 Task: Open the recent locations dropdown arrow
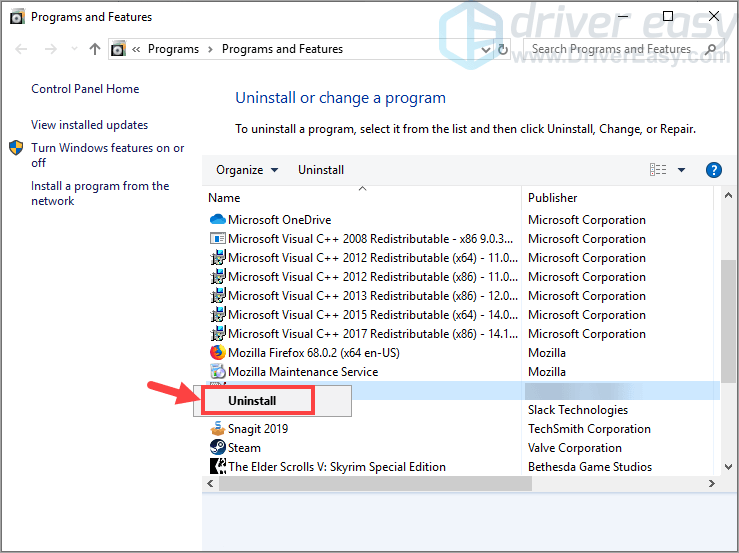tap(74, 49)
